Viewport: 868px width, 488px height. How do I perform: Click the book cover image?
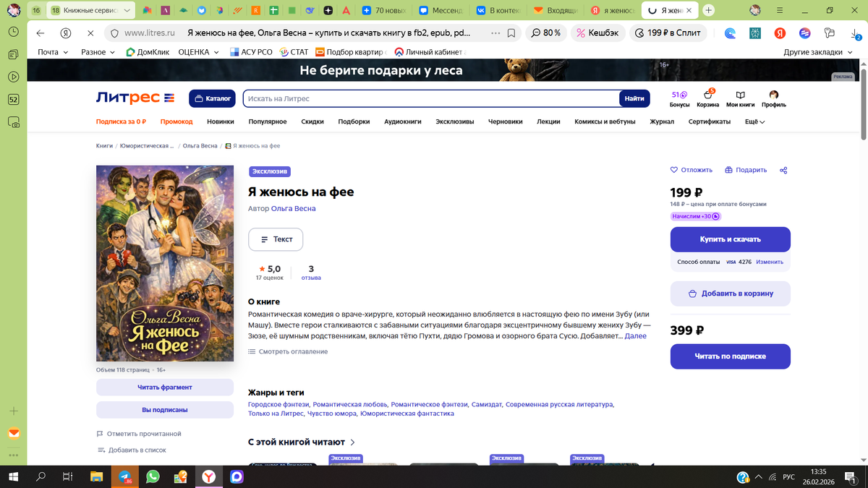(165, 263)
